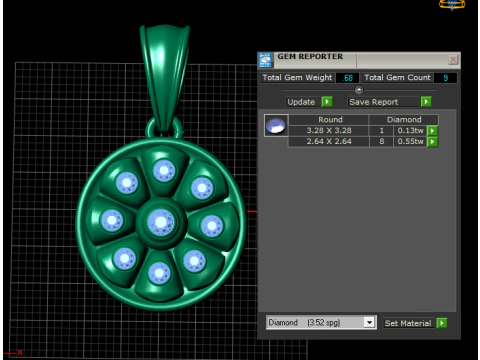Click the 0.13tw weight value
Screen dimensions: 480x360
tap(410, 131)
